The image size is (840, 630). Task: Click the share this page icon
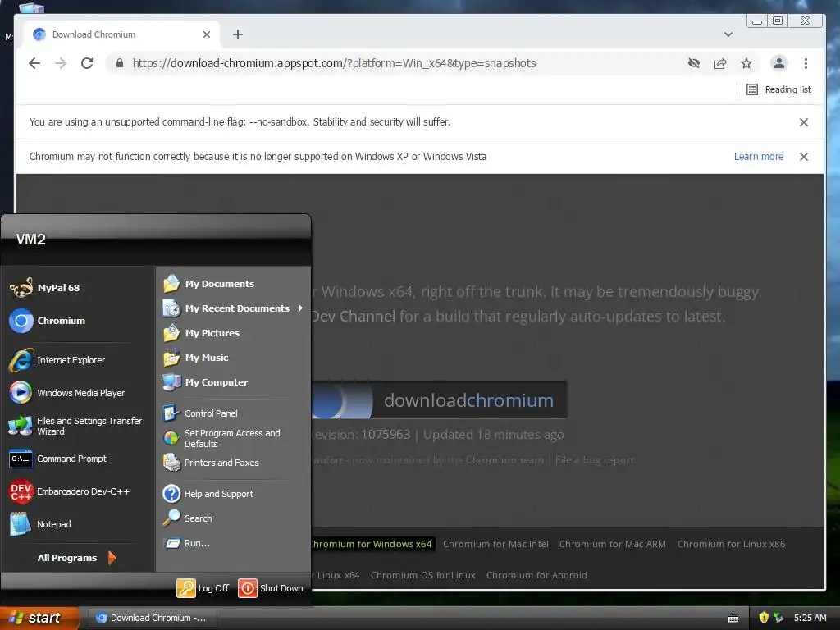tap(720, 63)
